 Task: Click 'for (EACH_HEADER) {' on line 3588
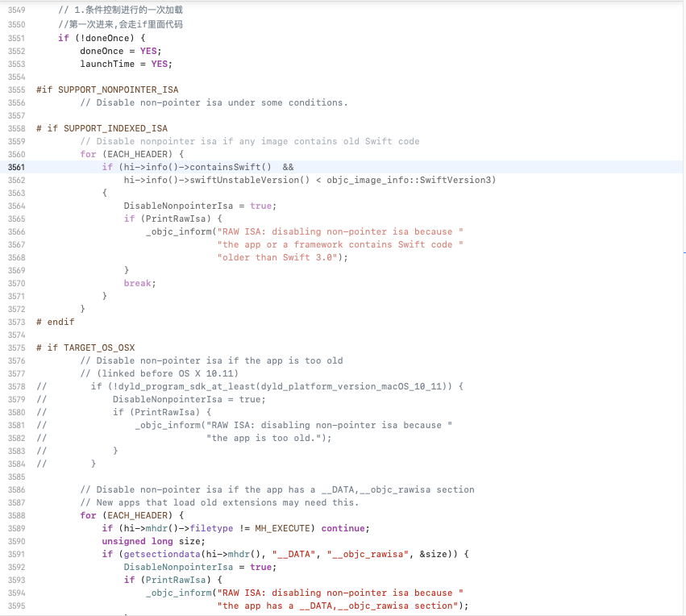pos(131,516)
